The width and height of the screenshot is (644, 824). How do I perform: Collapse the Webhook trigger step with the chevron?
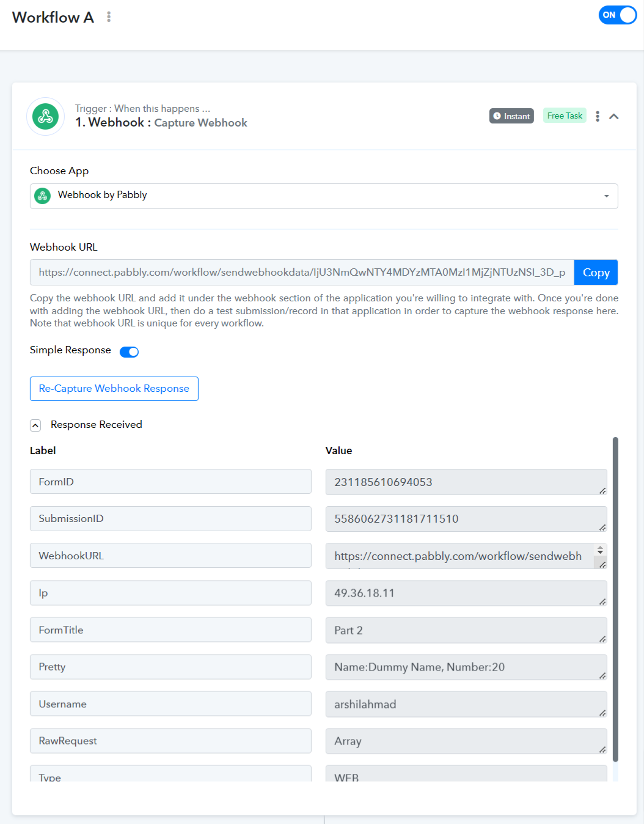point(614,116)
